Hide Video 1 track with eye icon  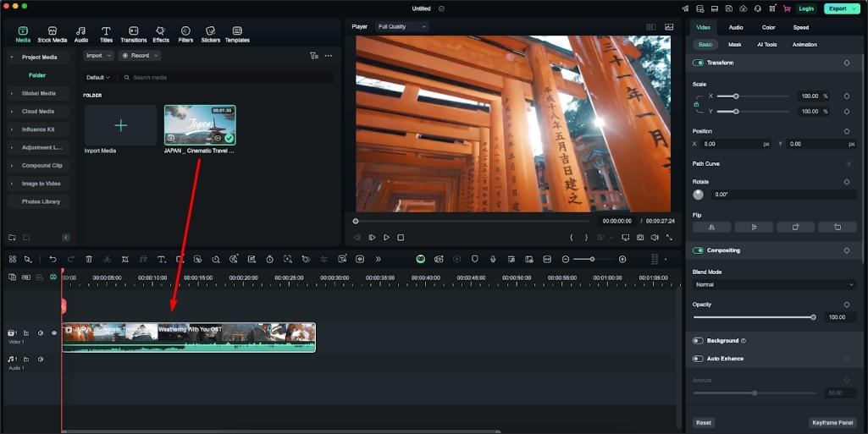click(x=54, y=332)
